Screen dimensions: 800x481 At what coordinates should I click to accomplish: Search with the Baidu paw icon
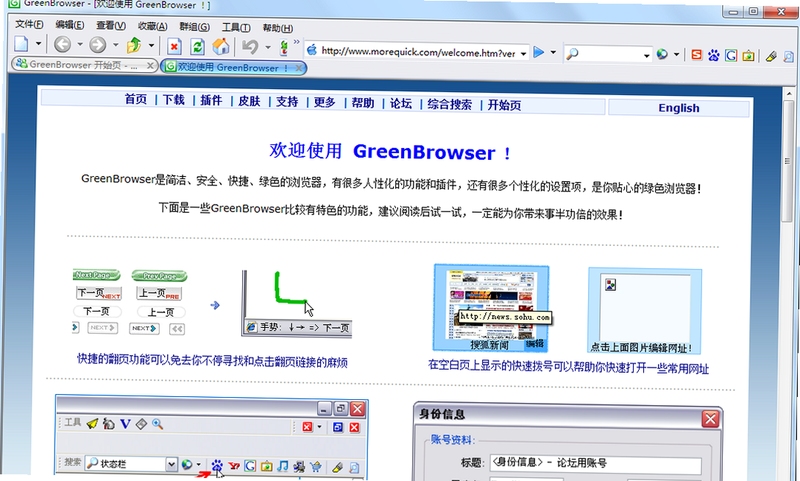(714, 55)
